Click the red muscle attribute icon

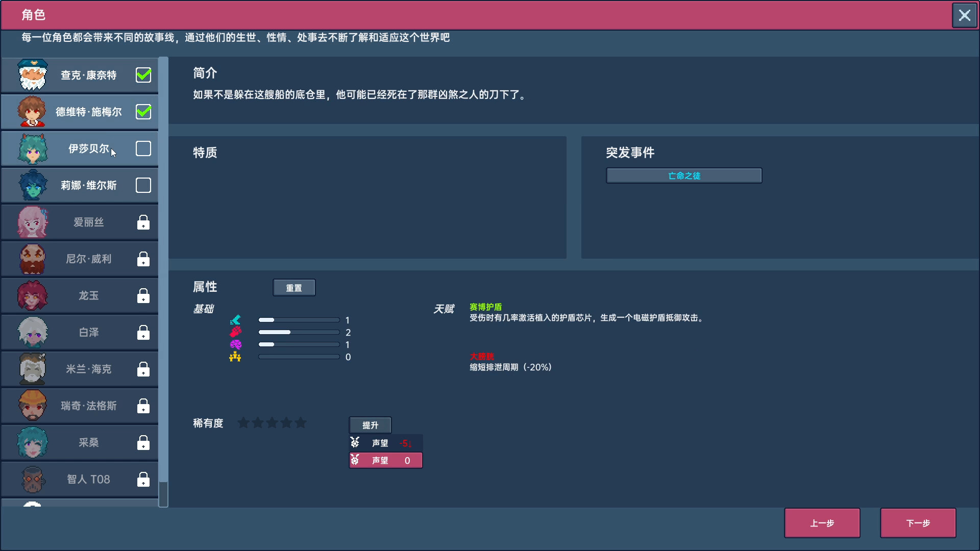235,332
